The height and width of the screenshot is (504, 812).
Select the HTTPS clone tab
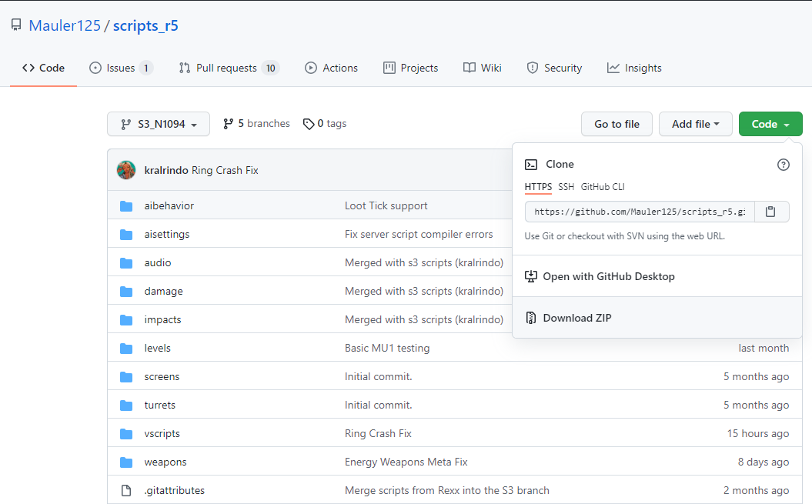tap(538, 187)
